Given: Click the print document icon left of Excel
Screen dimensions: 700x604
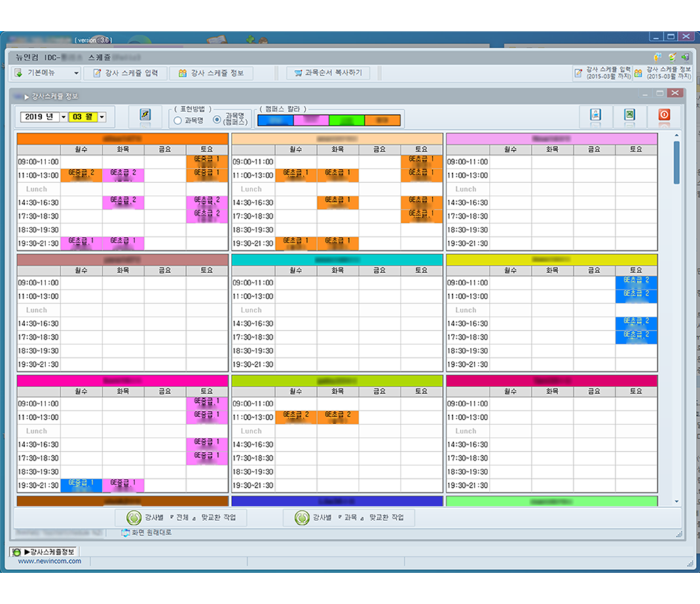Looking at the screenshot, I should pos(595,115).
